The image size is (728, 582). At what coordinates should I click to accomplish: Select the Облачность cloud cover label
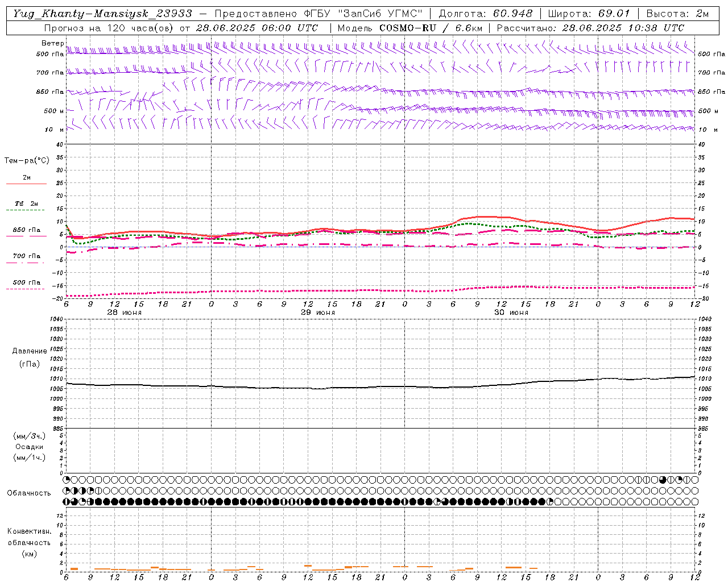pos(29,493)
